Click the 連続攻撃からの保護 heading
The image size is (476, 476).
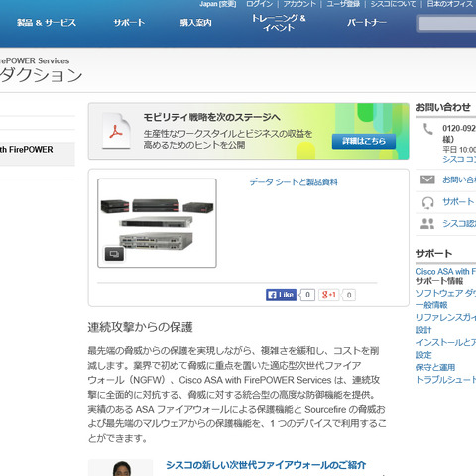(x=140, y=327)
